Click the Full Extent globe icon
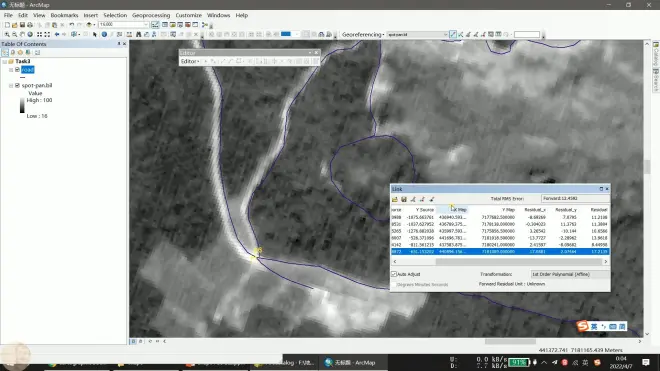 pos(30,35)
